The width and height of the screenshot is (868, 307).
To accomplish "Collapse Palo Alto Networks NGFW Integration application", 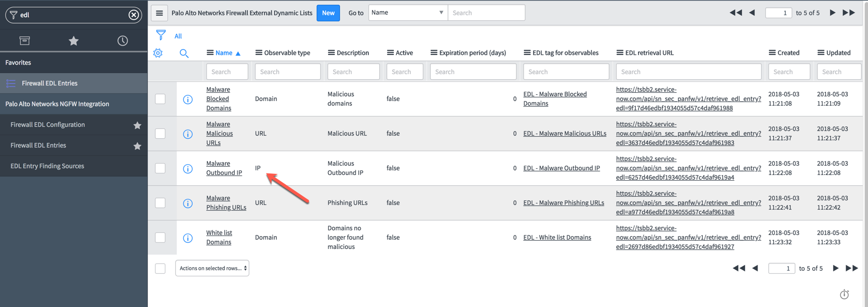I will [x=74, y=104].
